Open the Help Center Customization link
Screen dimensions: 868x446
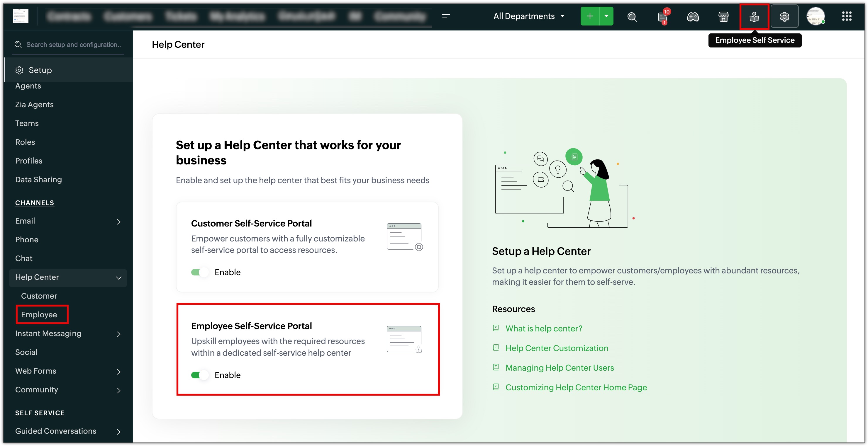tap(557, 348)
